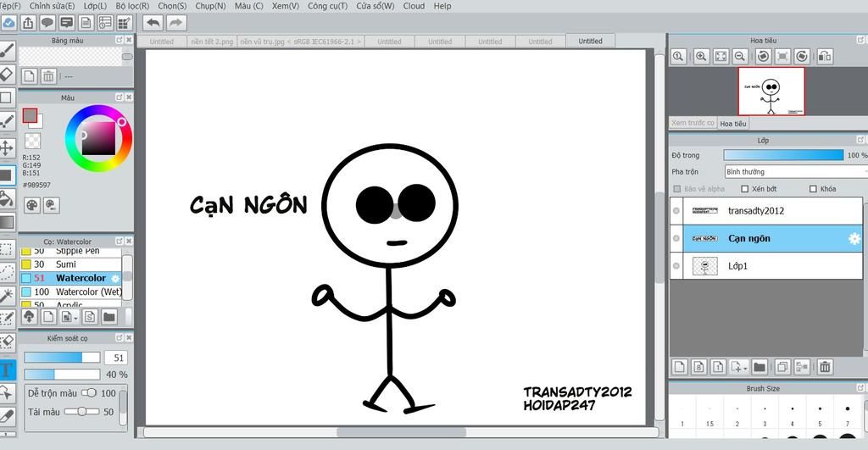Select the Text tool
868x450 pixels.
coord(7,369)
